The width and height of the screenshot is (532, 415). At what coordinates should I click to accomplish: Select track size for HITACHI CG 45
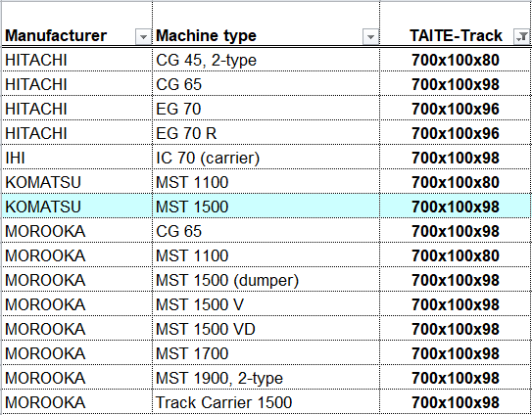[456, 60]
